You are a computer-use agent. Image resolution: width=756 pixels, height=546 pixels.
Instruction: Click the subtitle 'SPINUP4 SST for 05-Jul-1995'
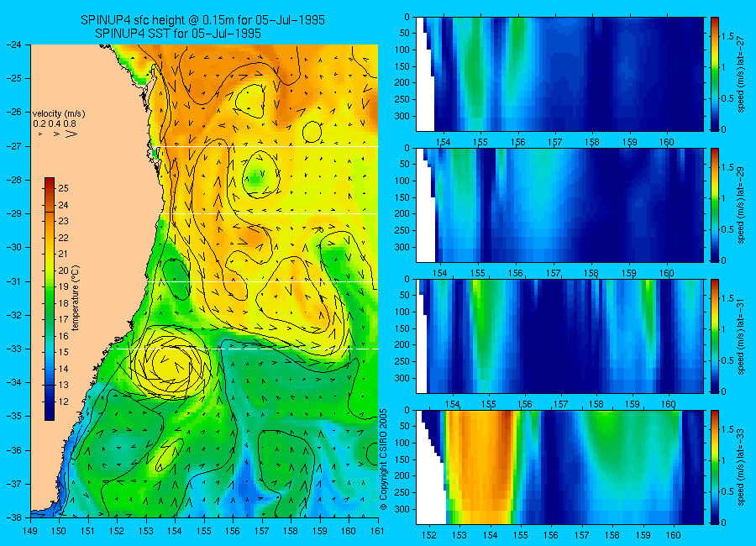point(178,34)
